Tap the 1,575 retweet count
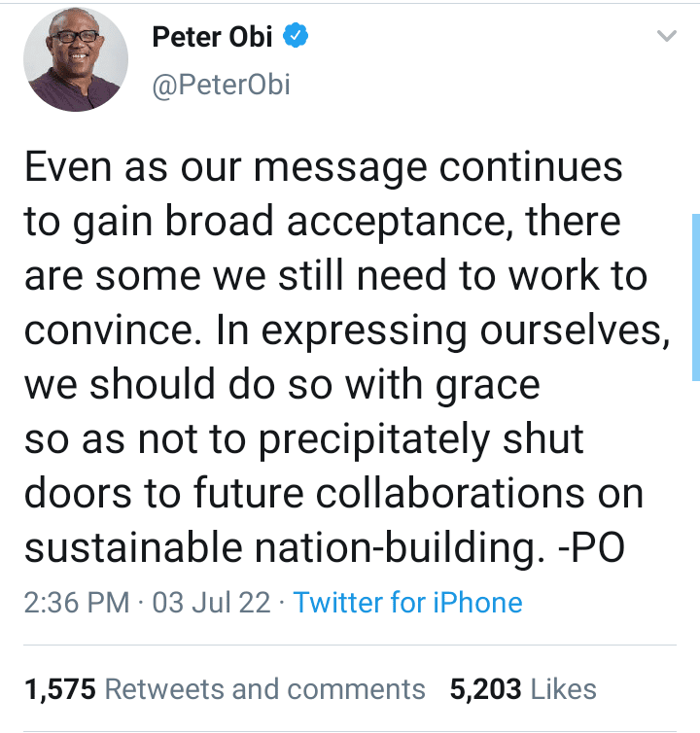The height and width of the screenshot is (733, 700). (59, 689)
